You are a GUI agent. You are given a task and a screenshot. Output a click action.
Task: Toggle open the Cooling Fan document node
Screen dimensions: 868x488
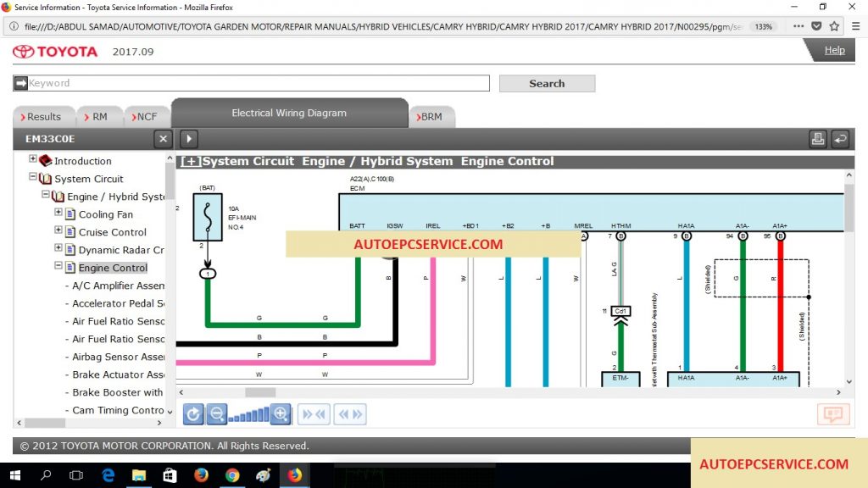58,213
